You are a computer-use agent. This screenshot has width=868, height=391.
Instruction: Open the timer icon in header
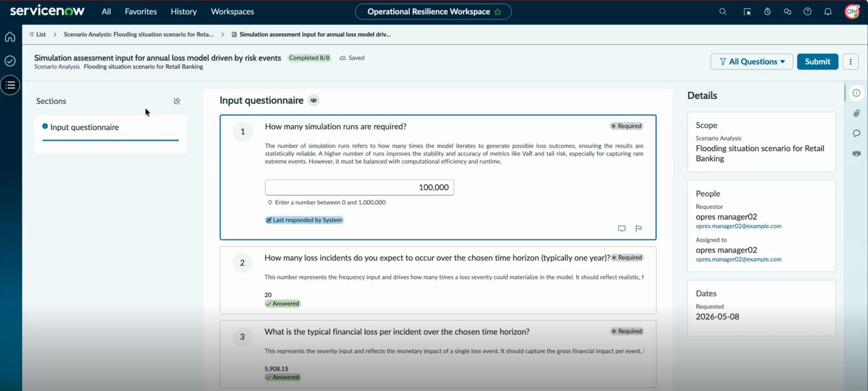(767, 11)
